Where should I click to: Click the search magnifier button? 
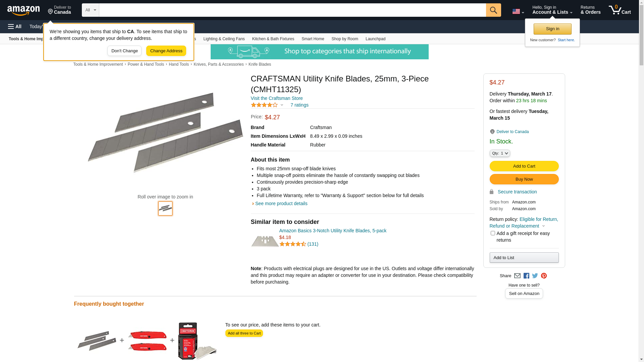pyautogui.click(x=493, y=10)
